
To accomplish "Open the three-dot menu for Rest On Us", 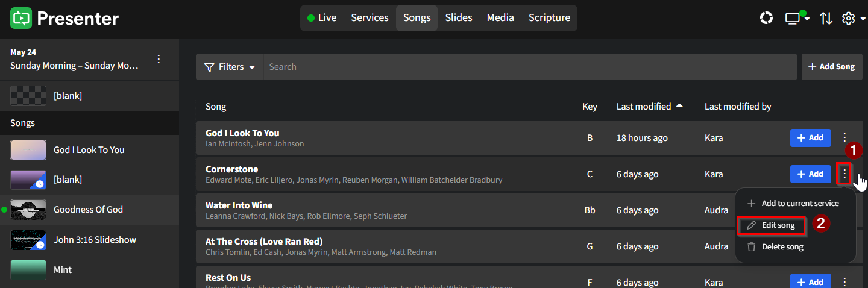I will click(844, 282).
